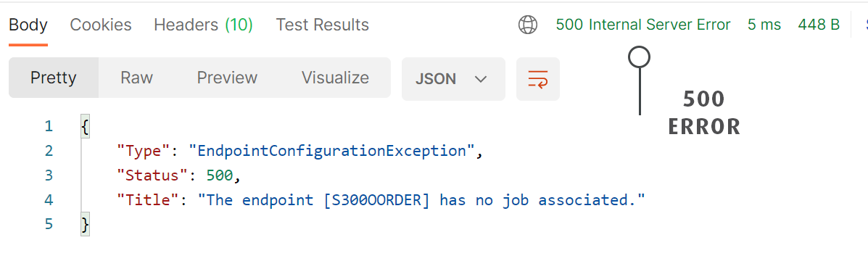Open the JSON format dropdown
The width and height of the screenshot is (868, 269).
(x=453, y=79)
